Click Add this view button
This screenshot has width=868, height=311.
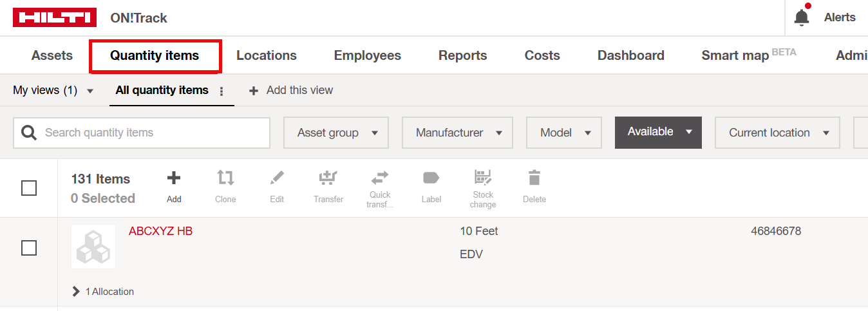click(x=292, y=90)
